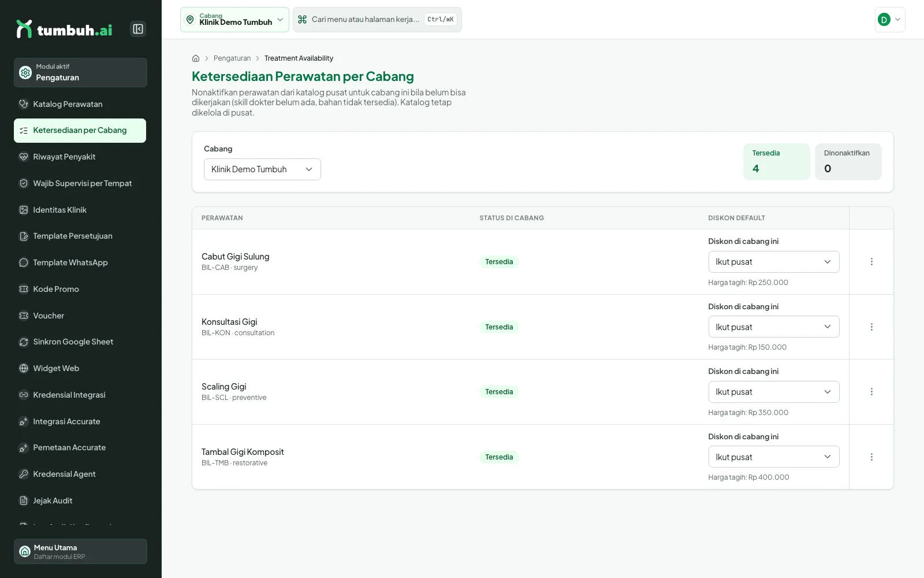The image size is (924, 578).
Task: Open three-dot menu for Tambal Gigi Komposit
Action: (x=871, y=457)
